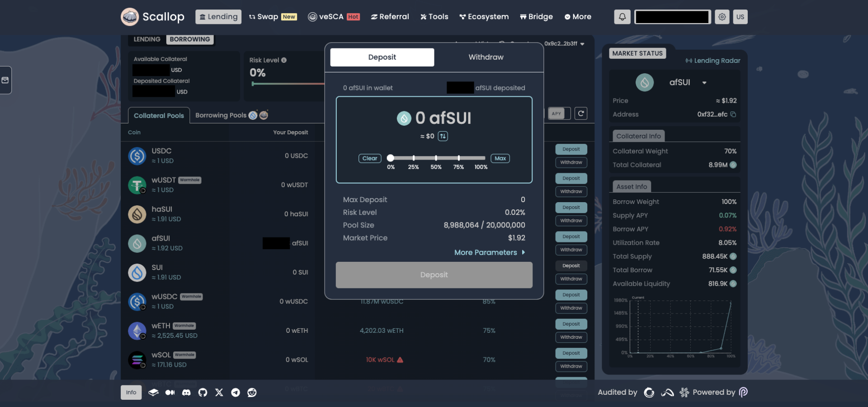Open the side panel wallet icon
Viewport: 868px width, 407px height.
pyautogui.click(x=5, y=80)
